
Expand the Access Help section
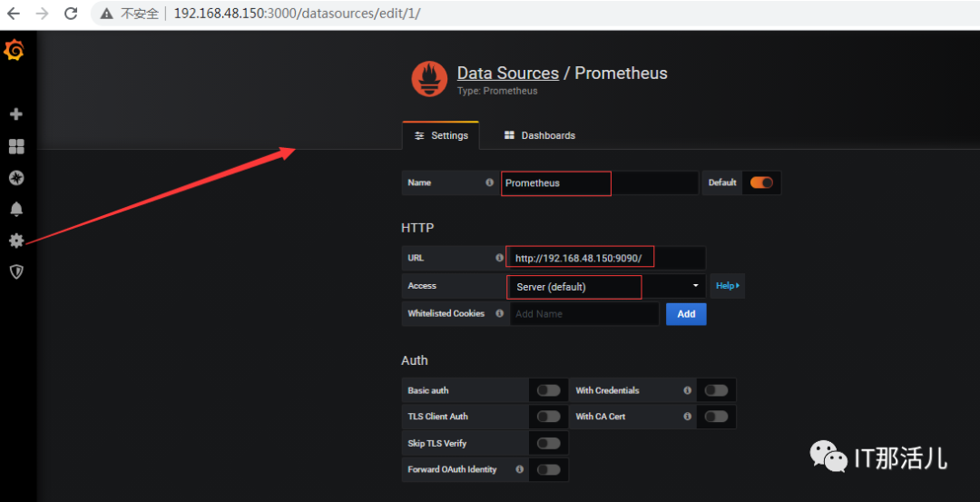point(728,286)
